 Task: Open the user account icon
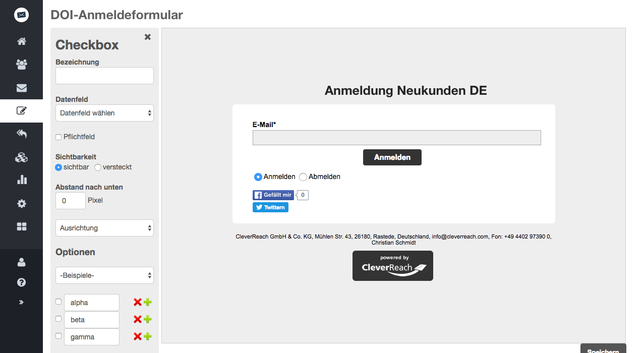[x=21, y=262]
